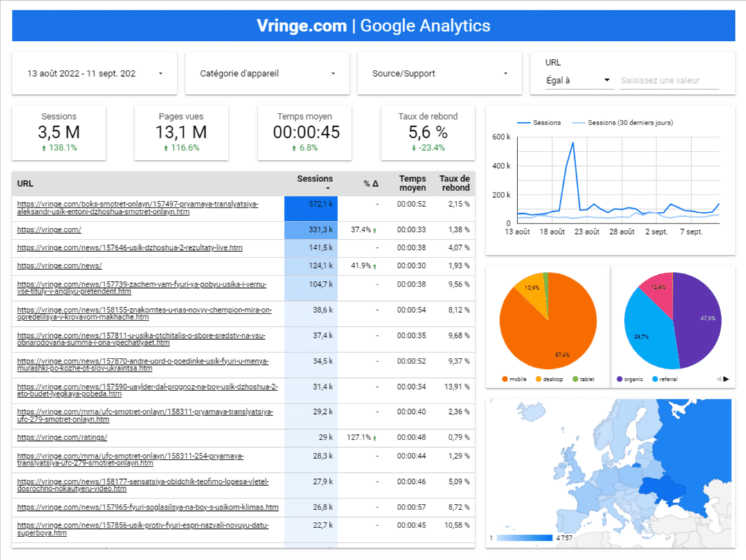Click the blue referral legend dot
The height and width of the screenshot is (560, 746).
pos(655,379)
